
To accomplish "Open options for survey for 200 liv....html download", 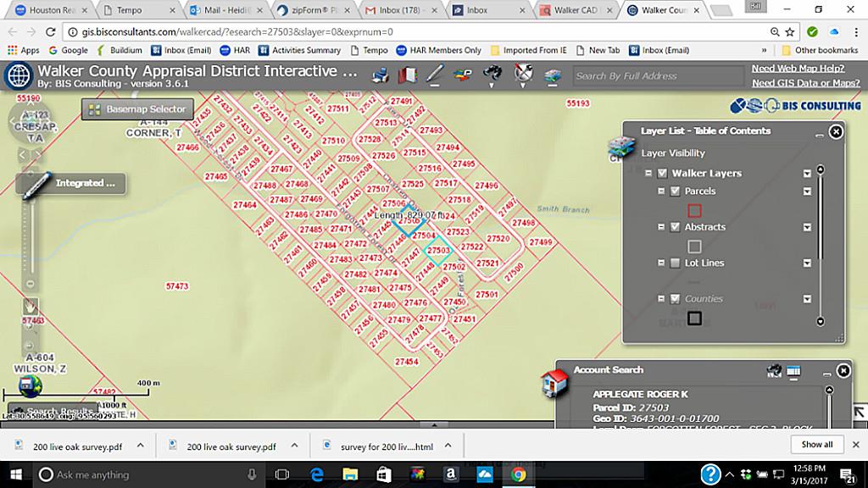I will point(448,446).
